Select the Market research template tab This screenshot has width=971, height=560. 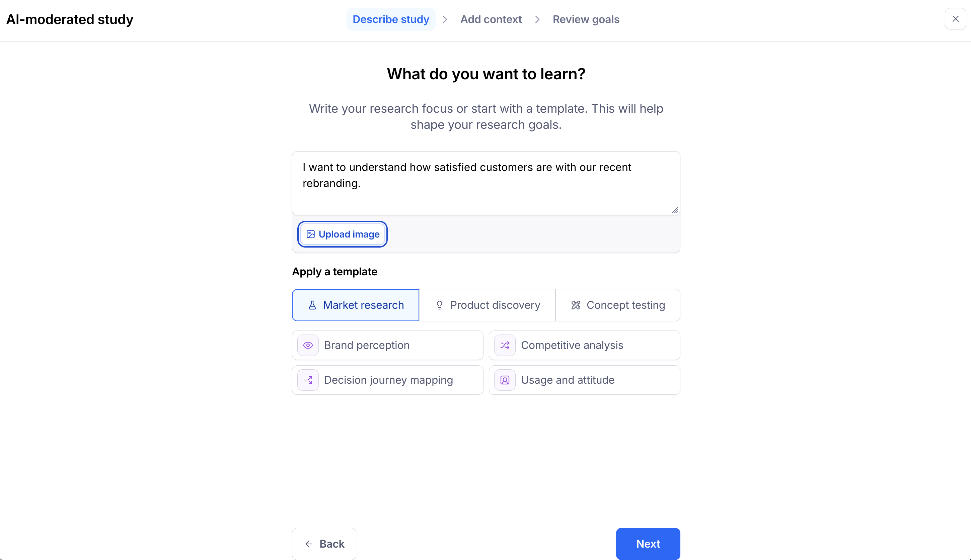356,305
